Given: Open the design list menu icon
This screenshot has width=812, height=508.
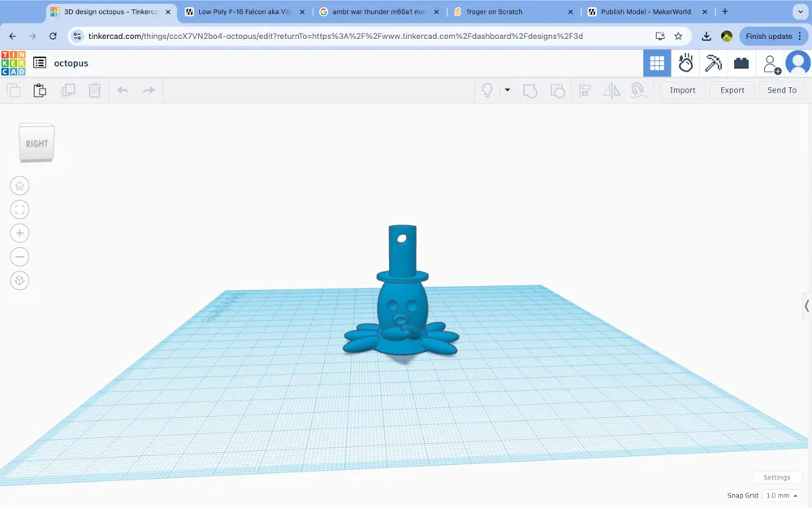Looking at the screenshot, I should (40, 63).
